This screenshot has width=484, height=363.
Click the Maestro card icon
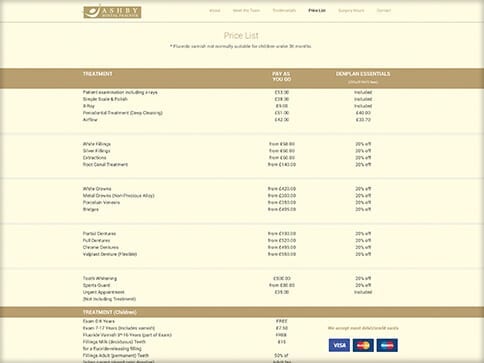click(x=387, y=345)
